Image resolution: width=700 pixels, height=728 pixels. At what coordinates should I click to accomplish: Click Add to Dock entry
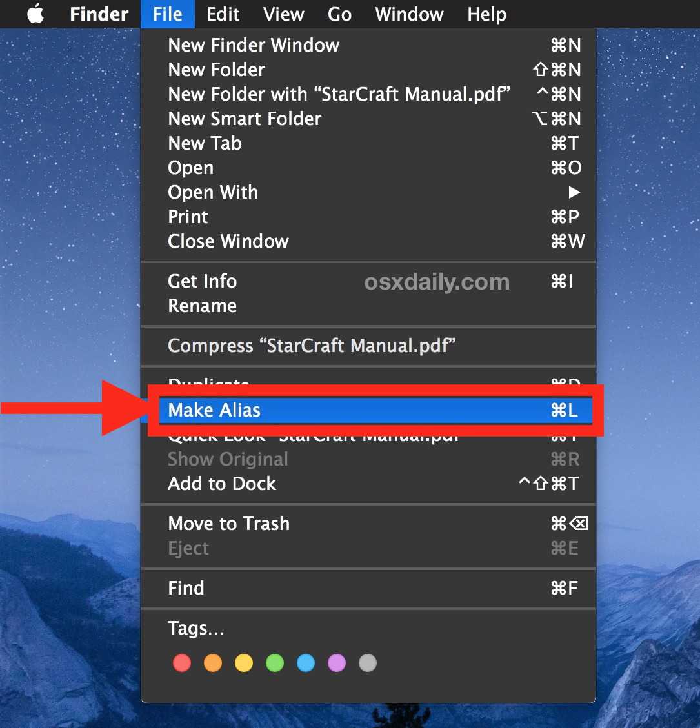pyautogui.click(x=368, y=484)
